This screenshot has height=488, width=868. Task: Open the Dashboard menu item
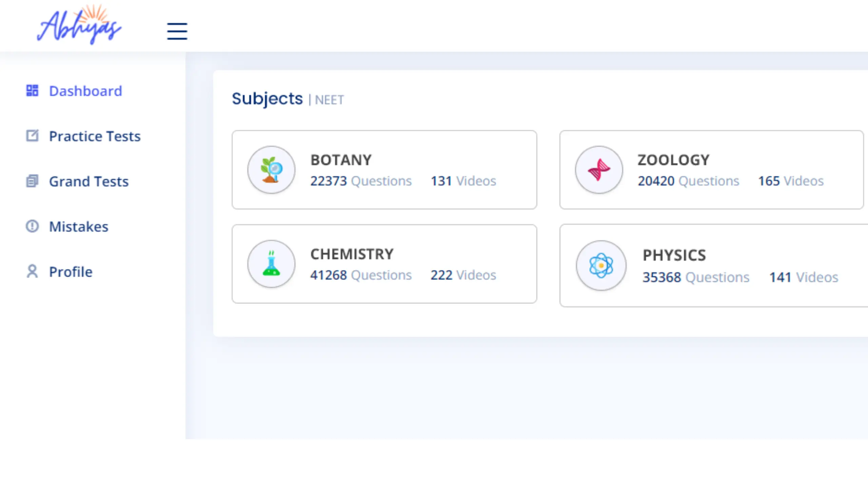(85, 91)
